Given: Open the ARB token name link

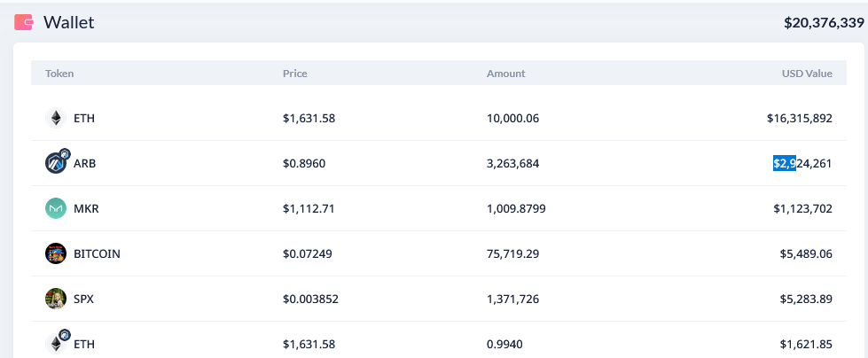Looking at the screenshot, I should 85,163.
